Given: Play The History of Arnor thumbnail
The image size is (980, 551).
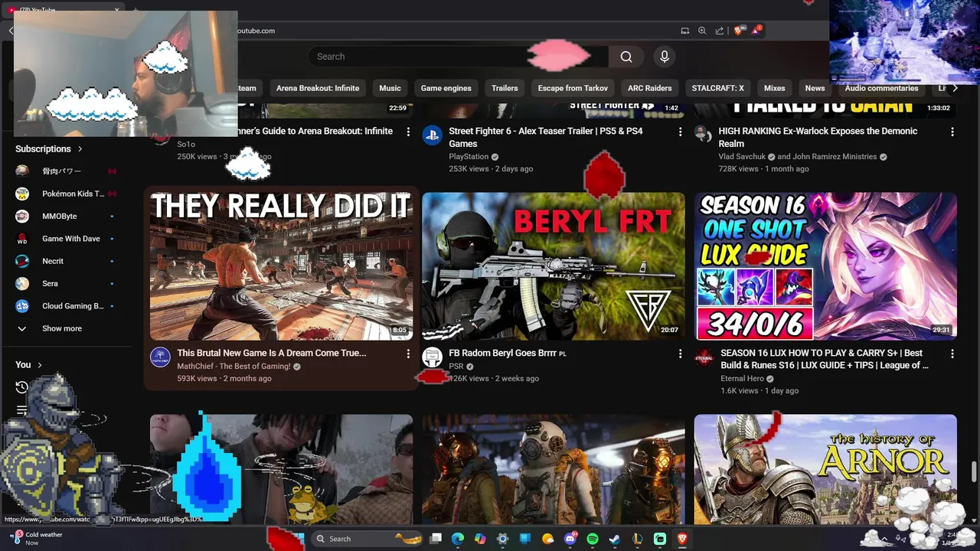Looking at the screenshot, I should tap(825, 469).
